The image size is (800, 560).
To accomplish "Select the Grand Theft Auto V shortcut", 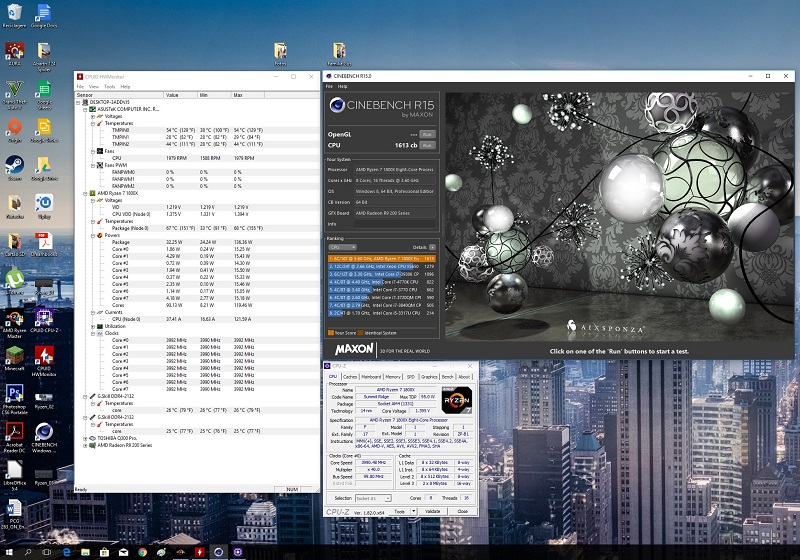I will pos(14,94).
